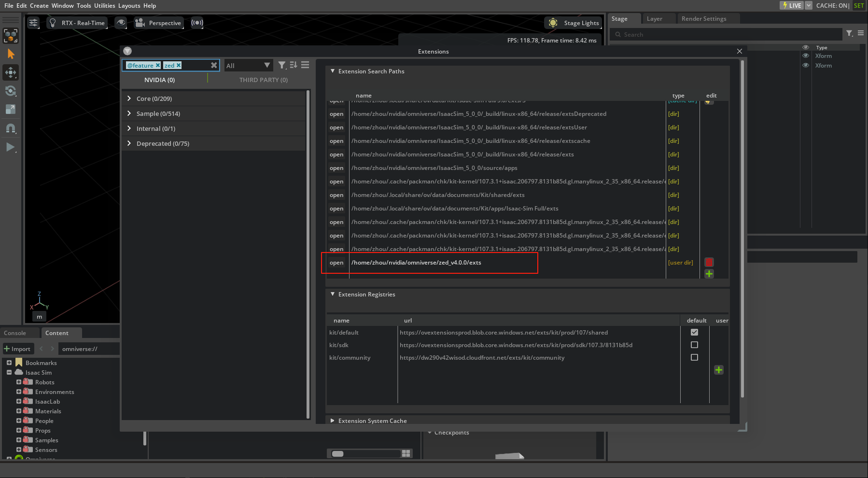Expand the Sample (0/514) category
This screenshot has height=478, width=868.
129,113
